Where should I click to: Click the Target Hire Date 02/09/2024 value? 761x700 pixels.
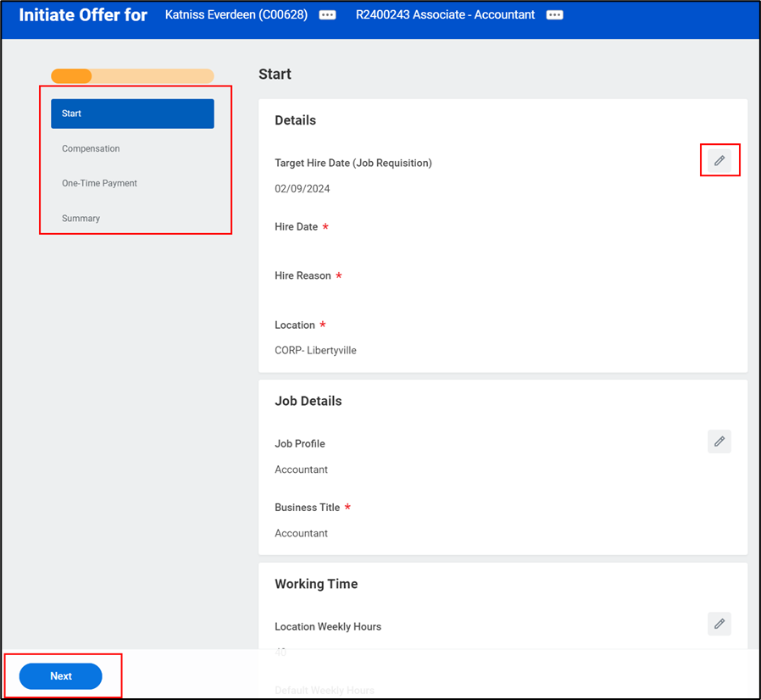click(x=302, y=189)
